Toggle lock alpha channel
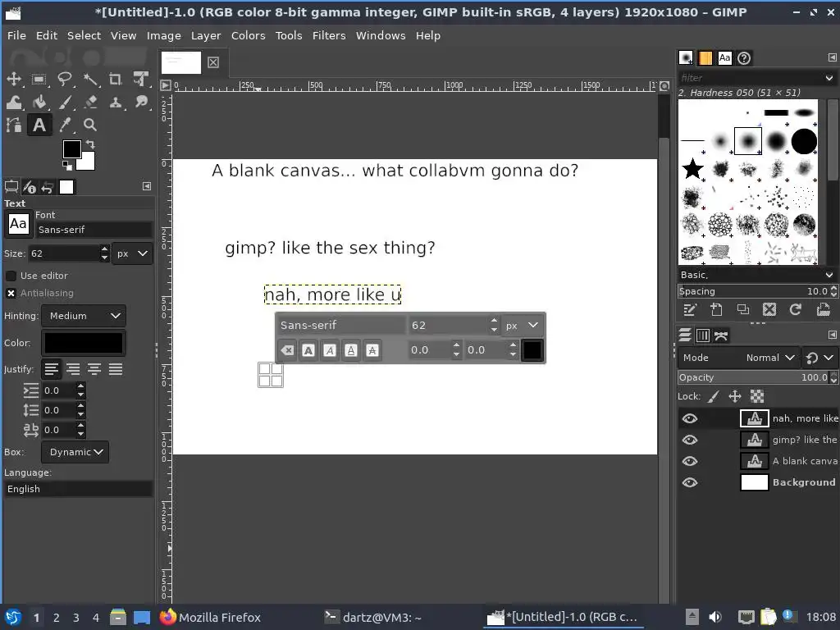Viewport: 840px width, 630px height. 757,396
